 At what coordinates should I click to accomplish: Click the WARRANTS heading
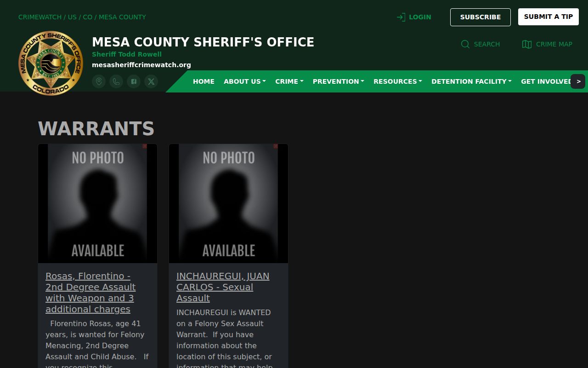coord(96,129)
